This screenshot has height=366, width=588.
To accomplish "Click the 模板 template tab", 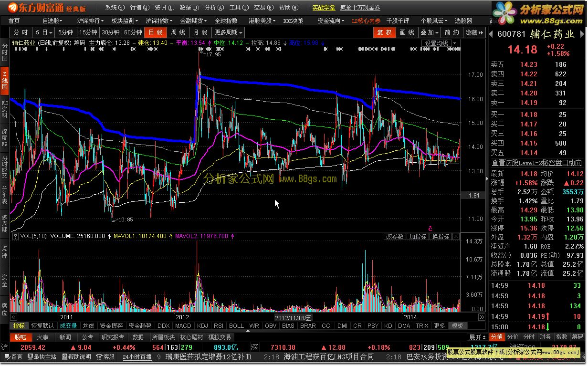I will click(457, 326).
